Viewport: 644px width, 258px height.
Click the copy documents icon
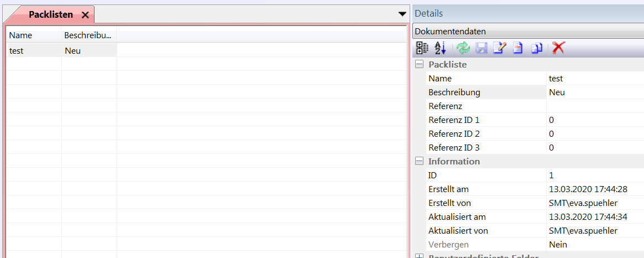pos(536,48)
